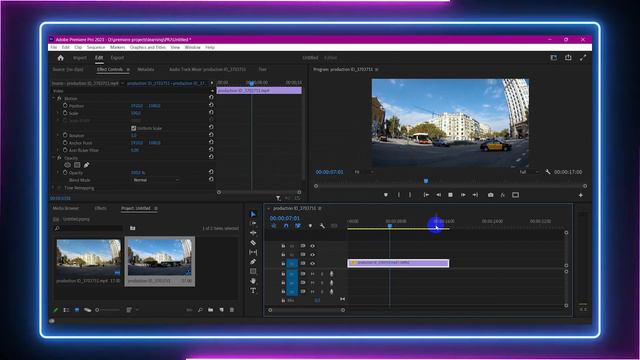Open the Window menu
This screenshot has height=360, width=640.
[193, 47]
